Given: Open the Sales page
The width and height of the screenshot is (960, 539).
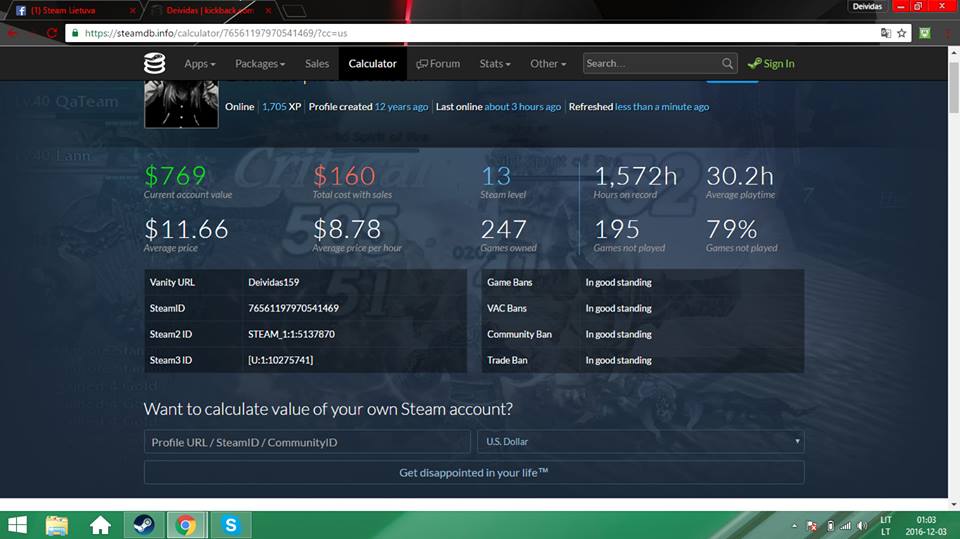Looking at the screenshot, I should (x=317, y=63).
